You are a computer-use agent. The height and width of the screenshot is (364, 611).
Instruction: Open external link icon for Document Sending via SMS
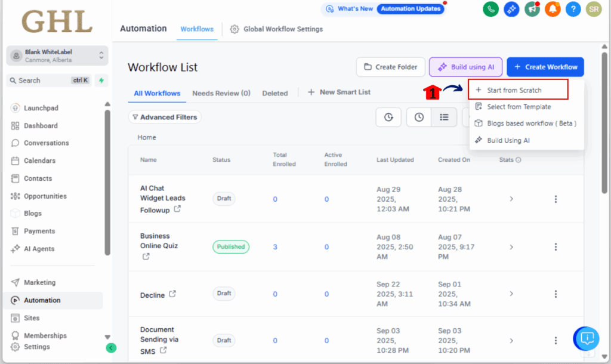(163, 350)
